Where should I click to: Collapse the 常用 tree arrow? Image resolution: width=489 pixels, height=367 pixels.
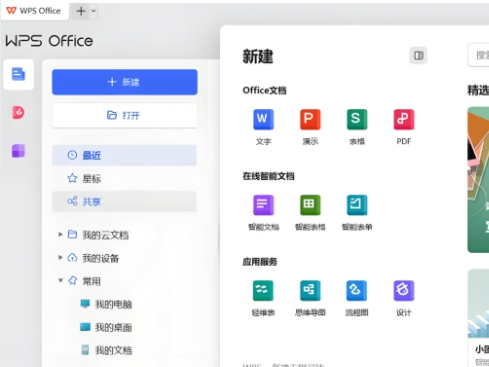(x=60, y=281)
